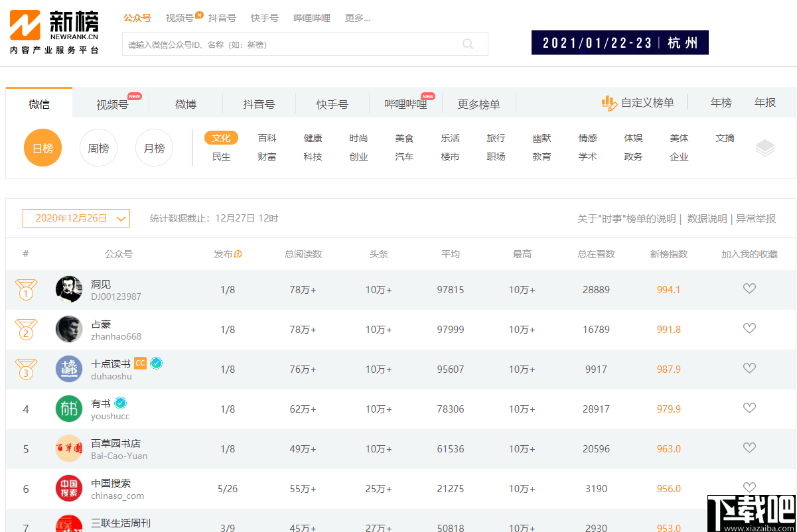Click the 2021/01/22-23 杭州 banner
This screenshot has width=797, height=532.
pyautogui.click(x=620, y=42)
